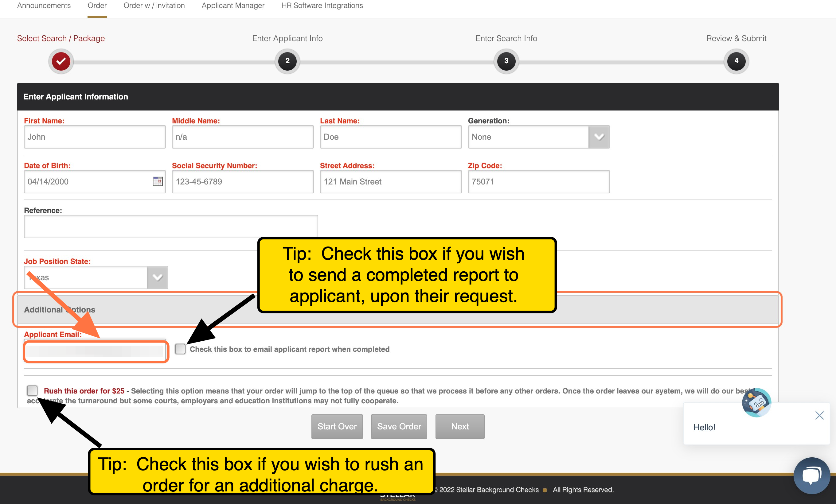Click the Select Search / Package step label
This screenshot has width=836, height=504.
pos(61,38)
